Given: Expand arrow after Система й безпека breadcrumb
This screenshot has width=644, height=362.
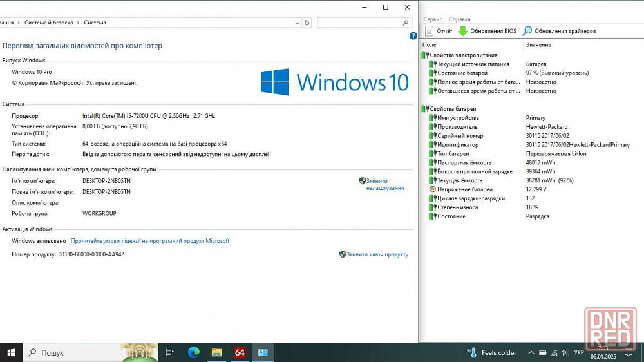Looking at the screenshot, I should click(x=79, y=23).
